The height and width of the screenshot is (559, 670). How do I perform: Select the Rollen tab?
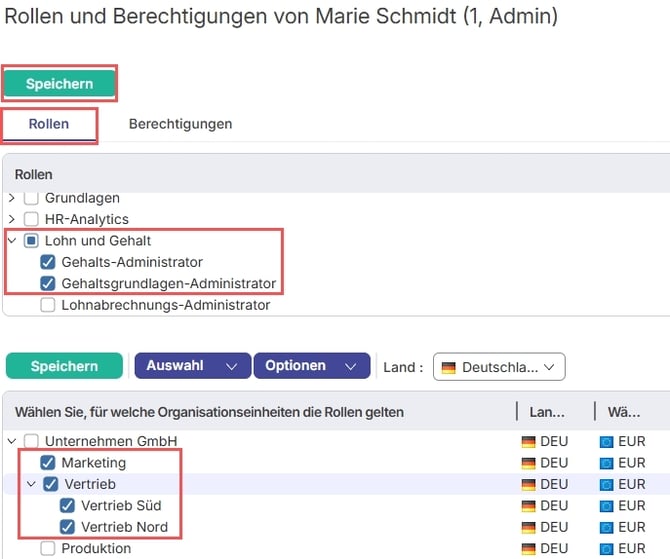[x=48, y=124]
